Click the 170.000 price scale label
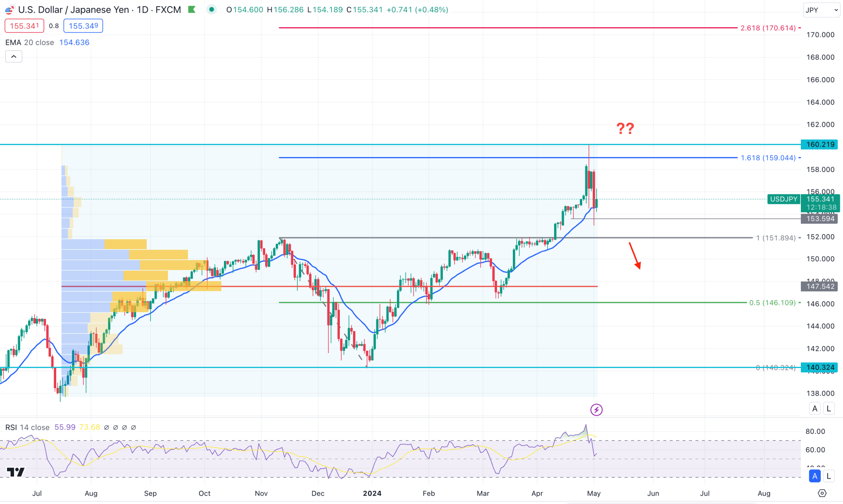Image resolution: width=843 pixels, height=504 pixels. tap(820, 35)
